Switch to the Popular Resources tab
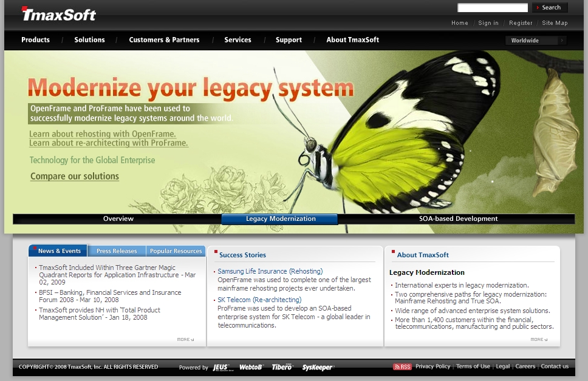The width and height of the screenshot is (588, 381). coord(176,251)
